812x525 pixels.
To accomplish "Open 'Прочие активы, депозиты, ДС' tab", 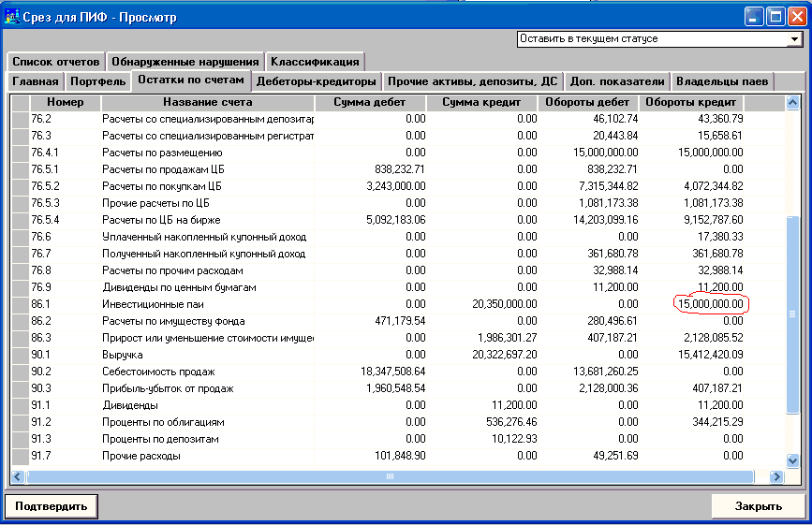I will (473, 81).
